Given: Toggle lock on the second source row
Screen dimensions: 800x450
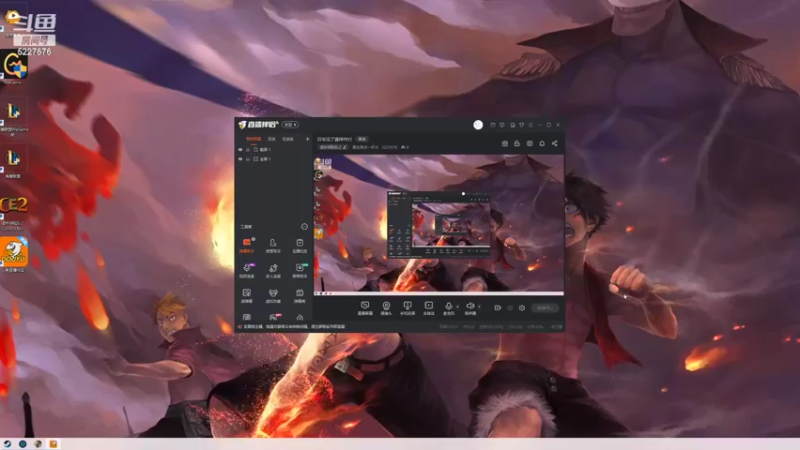Looking at the screenshot, I should [x=248, y=159].
